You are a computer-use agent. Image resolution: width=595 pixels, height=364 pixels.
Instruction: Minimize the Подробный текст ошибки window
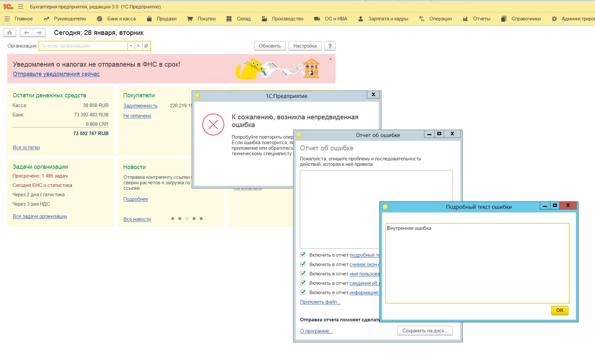point(545,206)
